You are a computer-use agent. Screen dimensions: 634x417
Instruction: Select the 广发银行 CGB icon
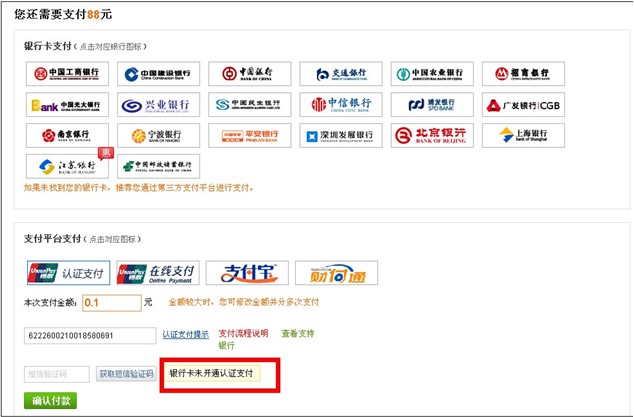click(523, 105)
